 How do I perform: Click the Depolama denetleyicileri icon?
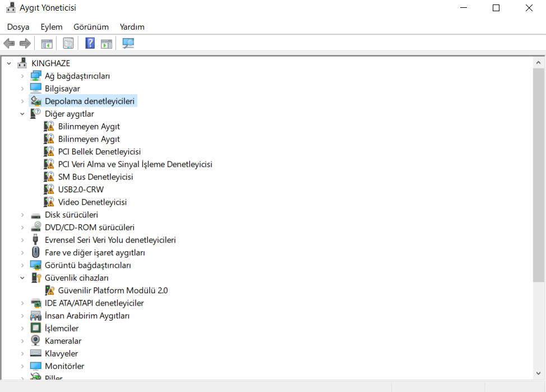[x=35, y=101]
